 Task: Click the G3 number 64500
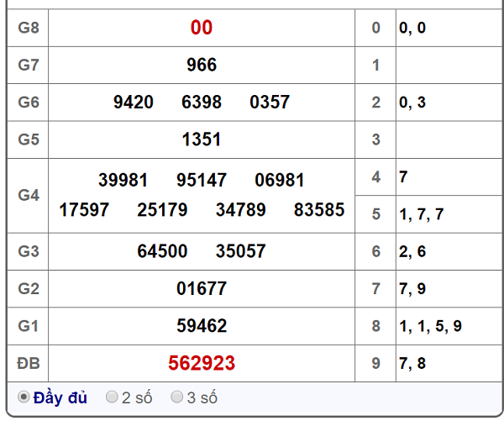click(x=162, y=251)
